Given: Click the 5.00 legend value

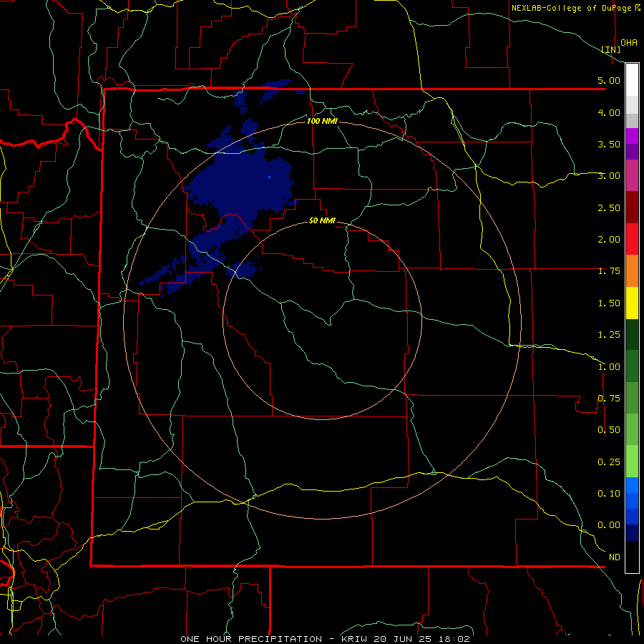Looking at the screenshot, I should pyautogui.click(x=609, y=80).
